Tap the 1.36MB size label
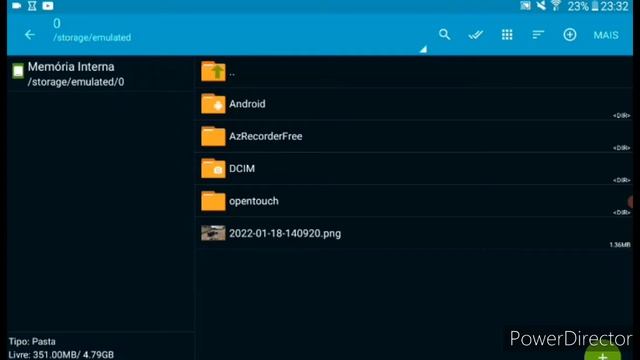Screen dimensions: 640x360 (x=620, y=245)
